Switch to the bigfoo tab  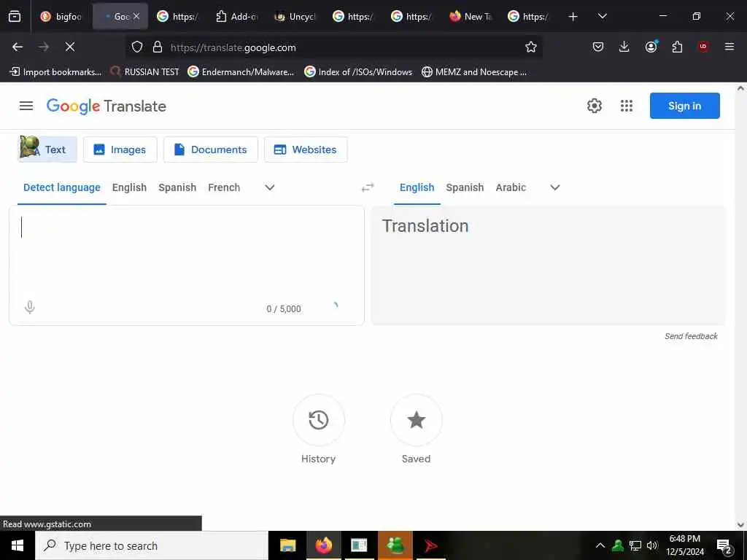(x=61, y=17)
